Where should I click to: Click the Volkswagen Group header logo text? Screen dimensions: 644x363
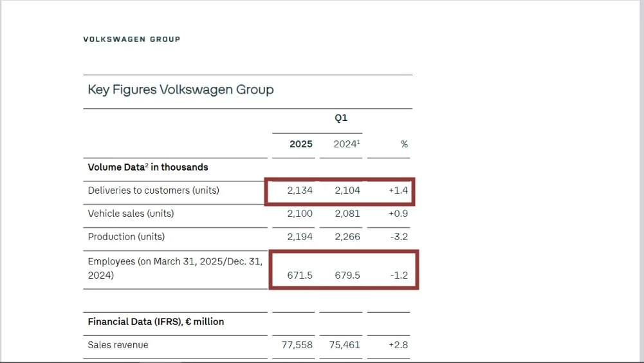(131, 39)
